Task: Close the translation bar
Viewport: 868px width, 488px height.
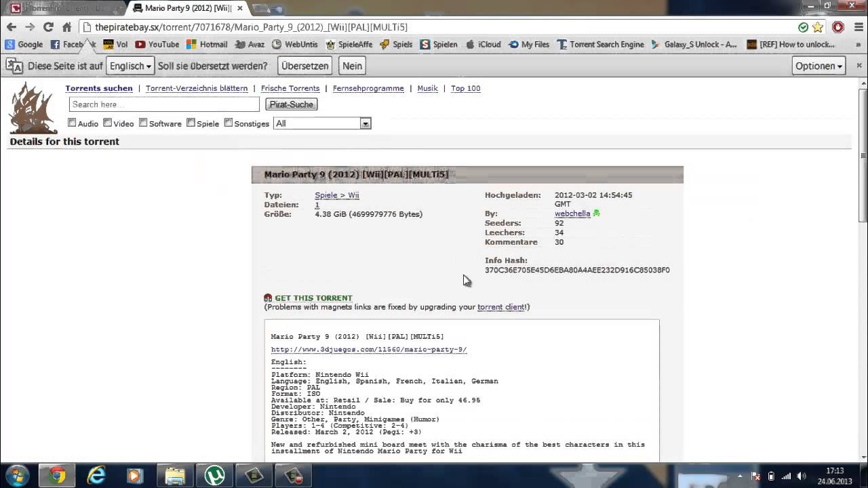Action: [x=859, y=66]
